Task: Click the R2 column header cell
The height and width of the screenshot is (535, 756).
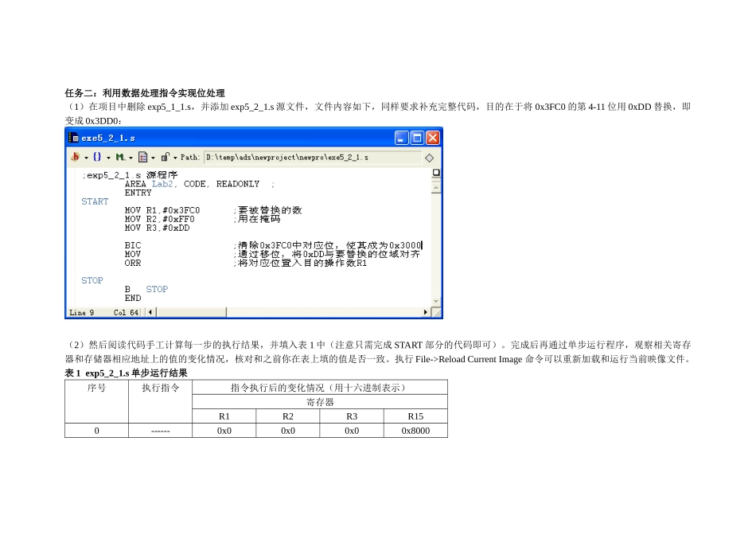Action: [x=288, y=416]
